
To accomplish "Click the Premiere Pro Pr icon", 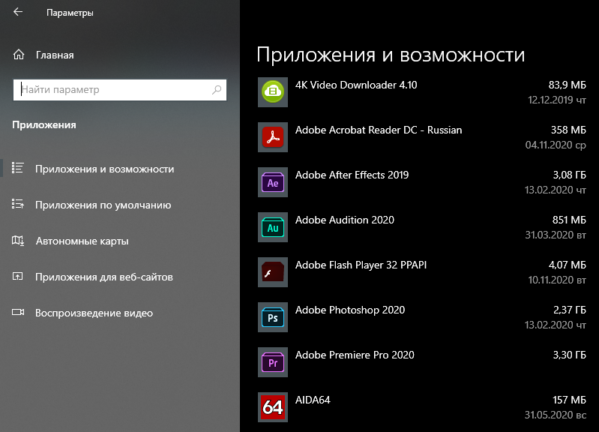I will pos(273,362).
